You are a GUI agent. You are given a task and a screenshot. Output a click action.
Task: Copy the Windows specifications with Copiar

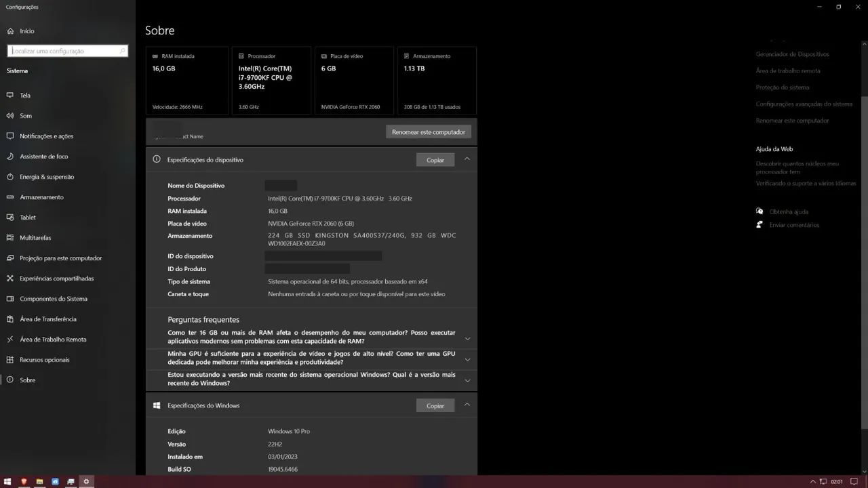[435, 405]
